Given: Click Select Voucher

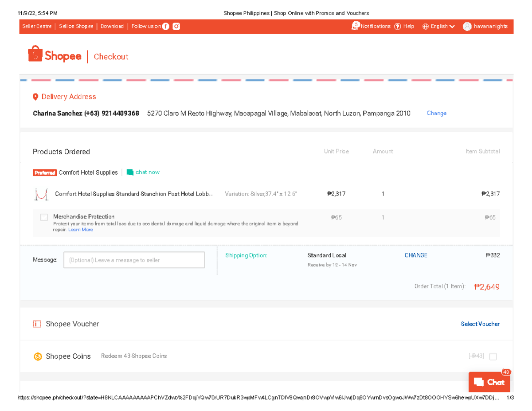Looking at the screenshot, I should 480,324.
